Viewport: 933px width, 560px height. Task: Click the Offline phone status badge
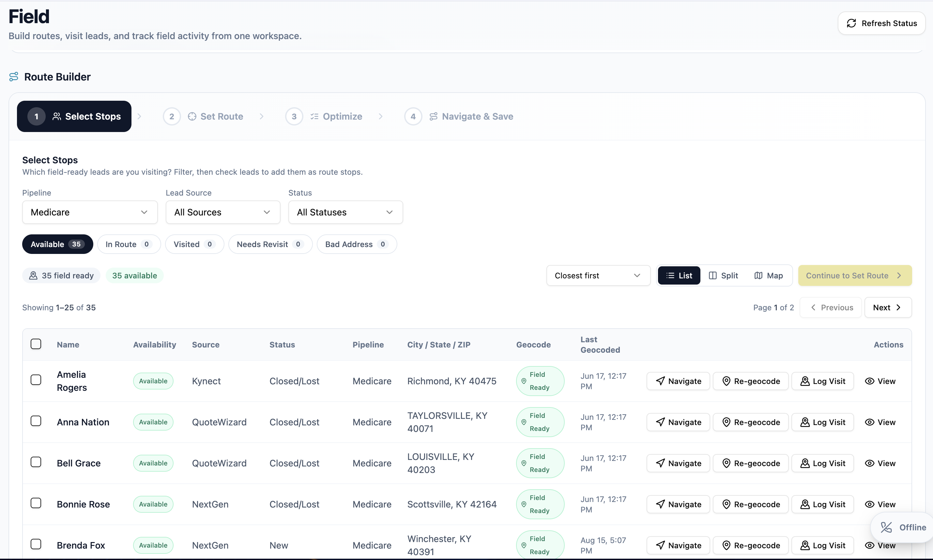coord(903,527)
